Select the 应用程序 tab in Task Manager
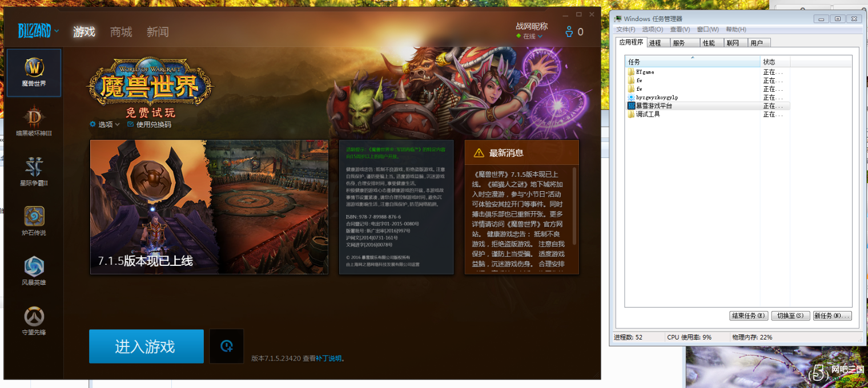This screenshot has width=868, height=388. click(632, 42)
